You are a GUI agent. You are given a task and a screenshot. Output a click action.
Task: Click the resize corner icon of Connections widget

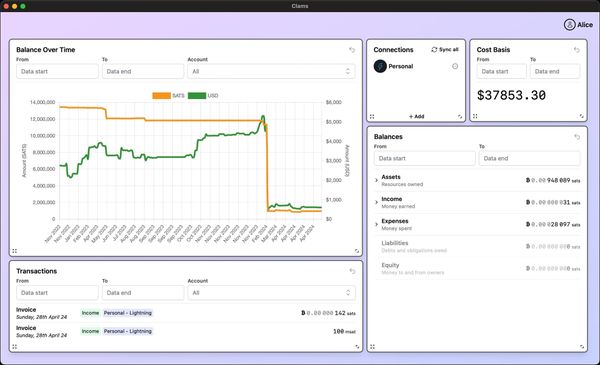pos(460,116)
